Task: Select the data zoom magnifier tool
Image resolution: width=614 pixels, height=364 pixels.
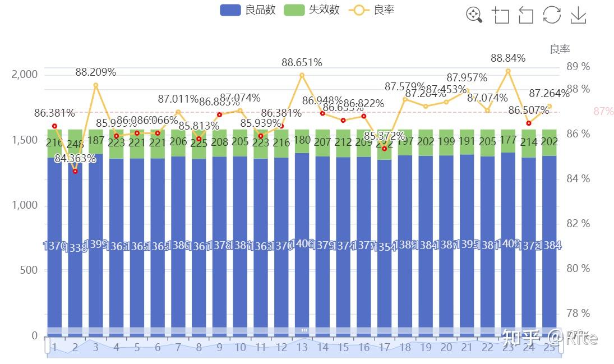Action: [474, 16]
